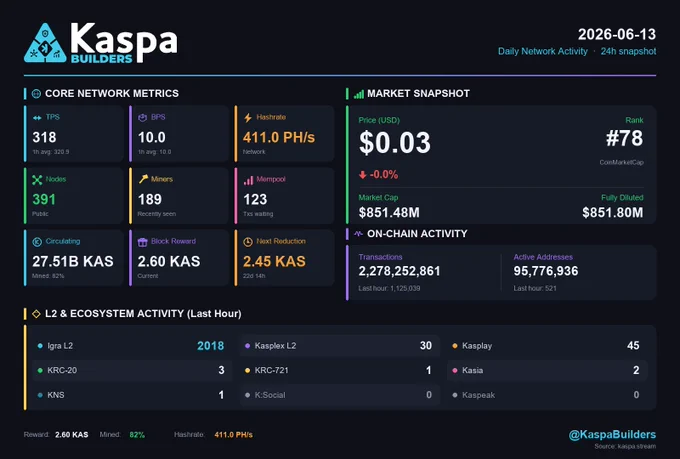Click the Circulating coin icon
The height and width of the screenshot is (459, 680).
[37, 242]
